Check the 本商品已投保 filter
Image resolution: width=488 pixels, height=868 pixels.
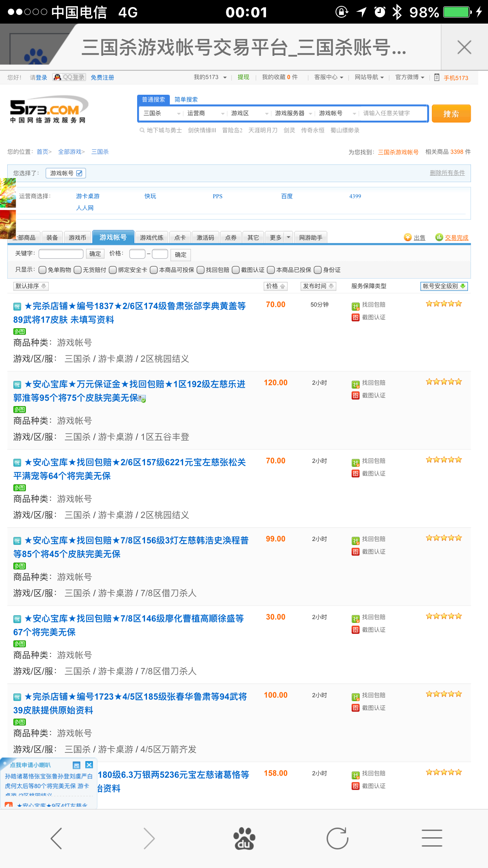pos(271,270)
